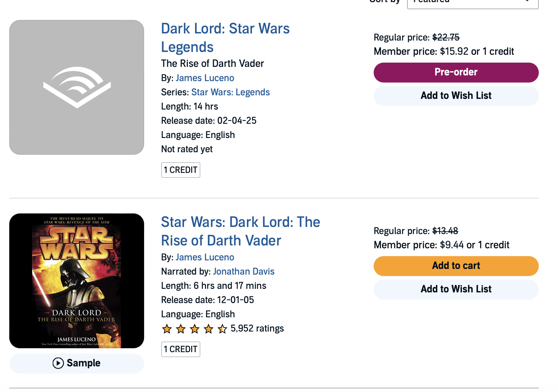Play the audiobook Sample
Viewport: 558px width, 392px height.
pyautogui.click(x=77, y=363)
